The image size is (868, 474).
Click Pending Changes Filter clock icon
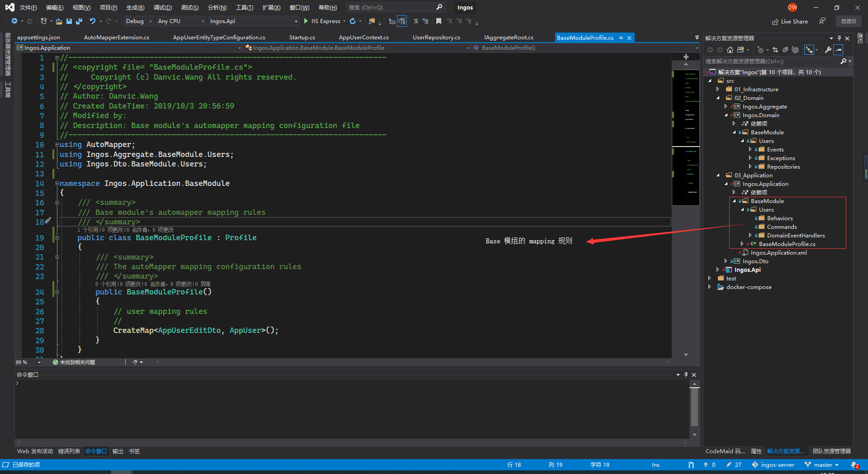[x=760, y=50]
